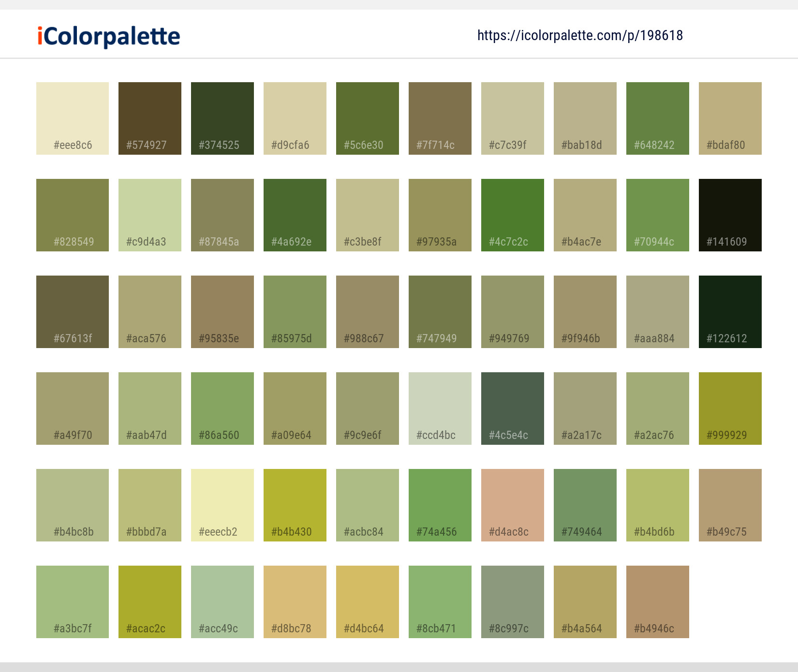Select the #8c997c gray-green swatch
Viewport: 798px width, 672px height.
click(x=513, y=602)
